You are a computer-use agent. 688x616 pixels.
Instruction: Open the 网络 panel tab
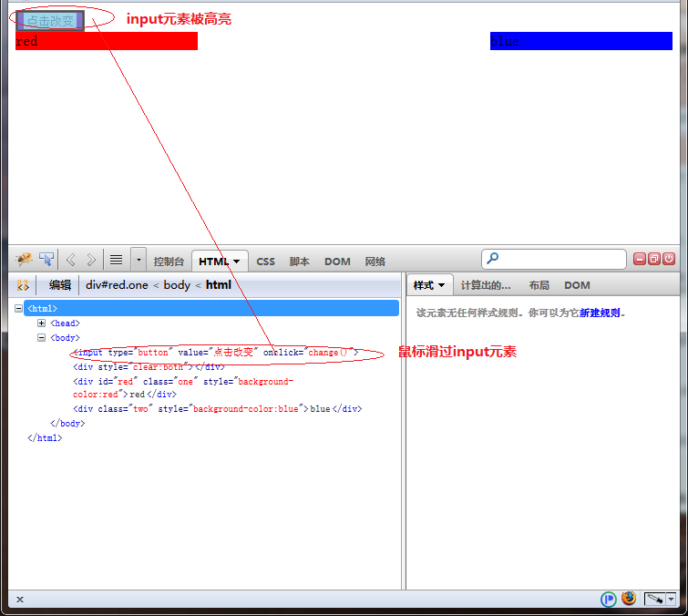pos(375,262)
